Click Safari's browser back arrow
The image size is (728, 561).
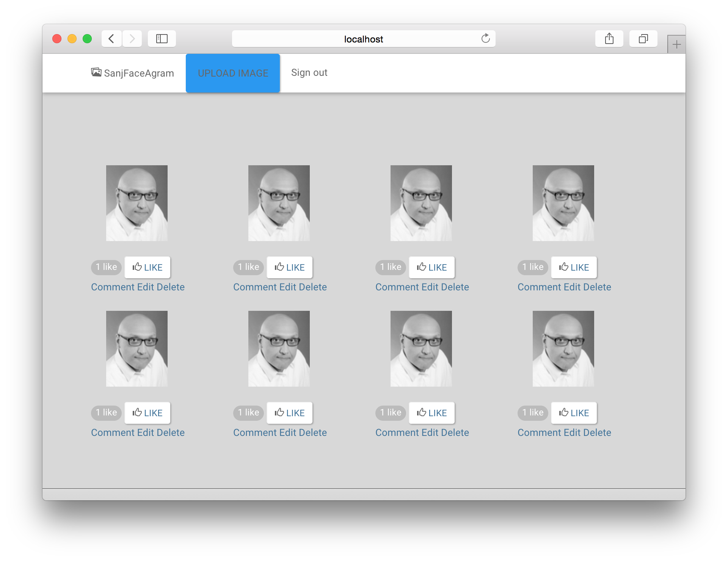click(x=111, y=39)
